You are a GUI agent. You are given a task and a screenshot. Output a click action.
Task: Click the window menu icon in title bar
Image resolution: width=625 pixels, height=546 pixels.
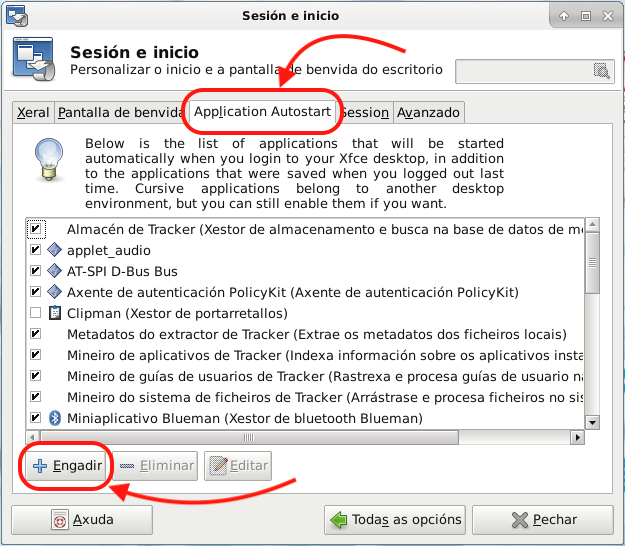(x=17, y=15)
